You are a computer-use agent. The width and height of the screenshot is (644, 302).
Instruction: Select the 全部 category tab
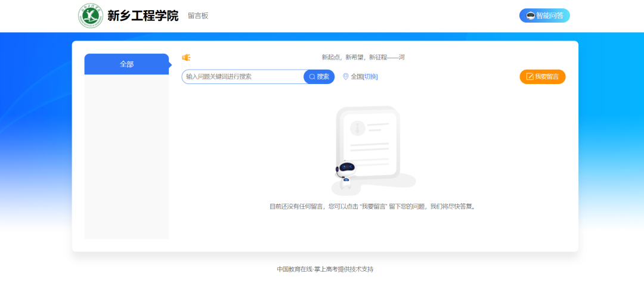[126, 64]
